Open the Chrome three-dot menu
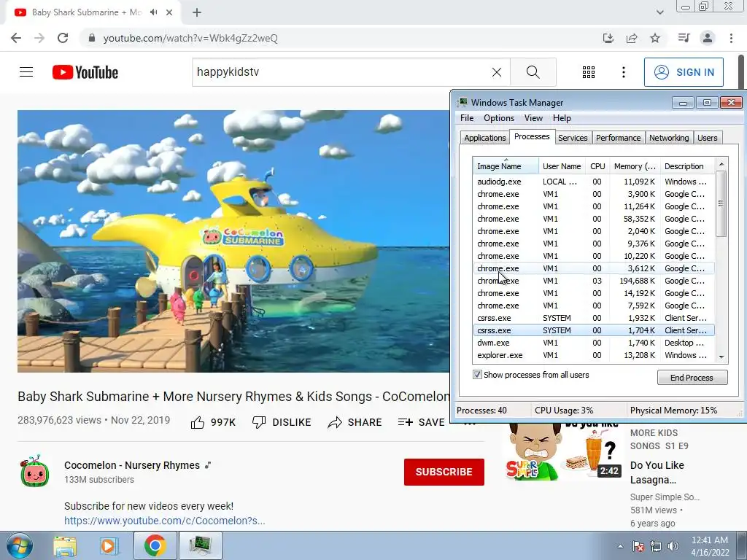Screen dimensions: 747x560 [x=731, y=38]
